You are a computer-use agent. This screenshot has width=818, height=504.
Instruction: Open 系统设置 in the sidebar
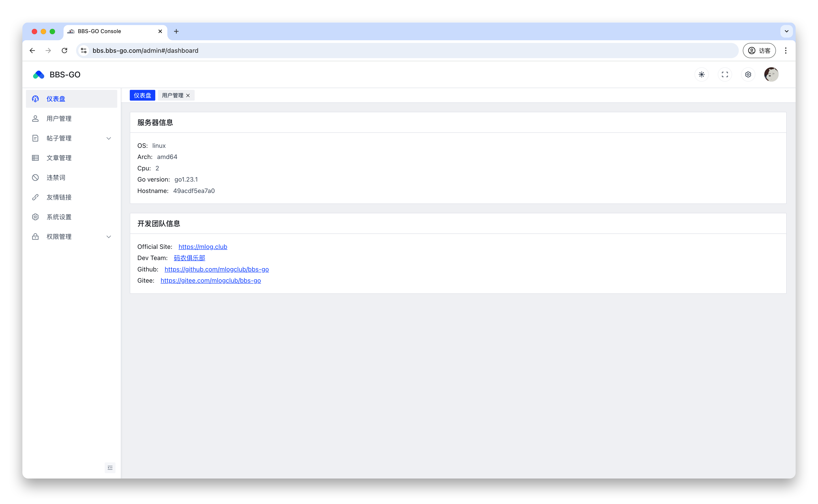click(71, 217)
